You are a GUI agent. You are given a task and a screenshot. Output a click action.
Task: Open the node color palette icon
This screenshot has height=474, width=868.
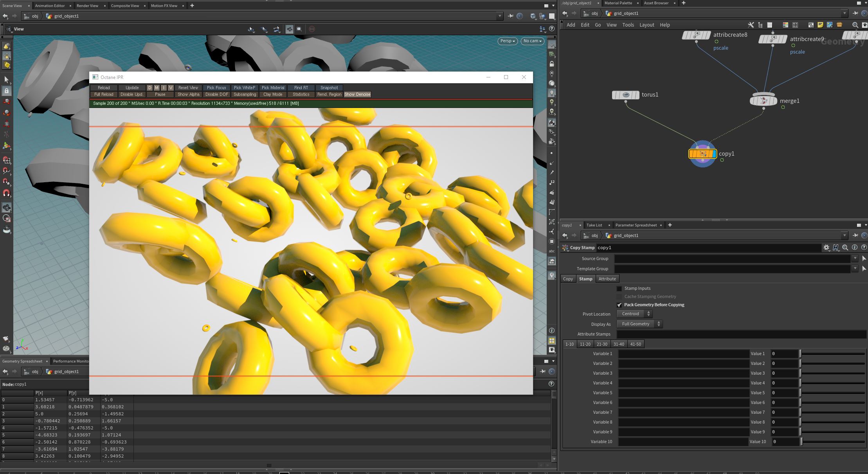(x=785, y=25)
